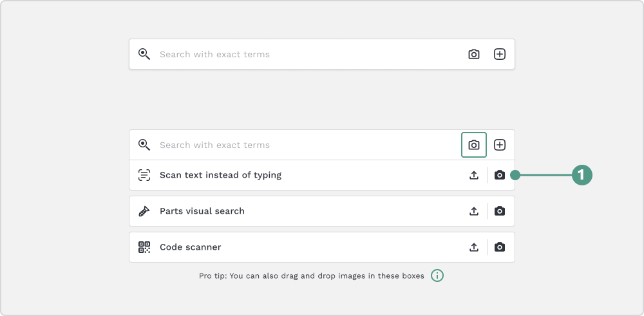The width and height of the screenshot is (644, 316).
Task: Open camera for Code scanner
Action: (x=500, y=248)
